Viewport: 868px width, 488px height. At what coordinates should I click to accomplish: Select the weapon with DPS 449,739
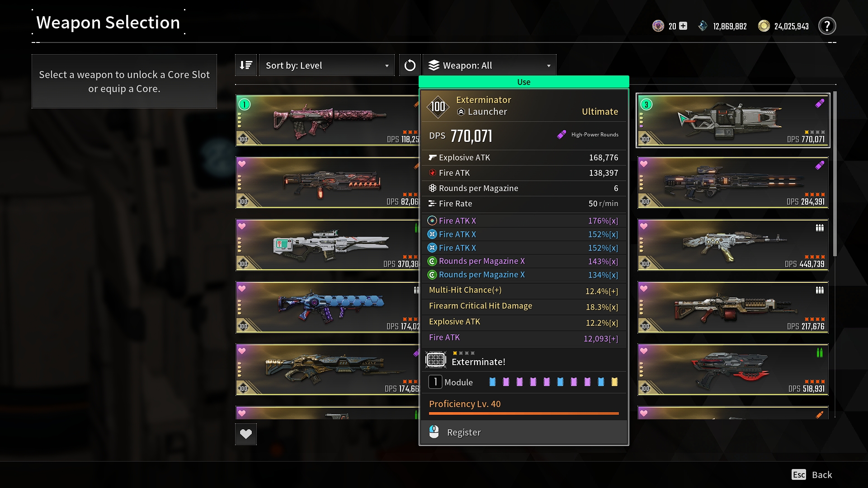pos(733,245)
